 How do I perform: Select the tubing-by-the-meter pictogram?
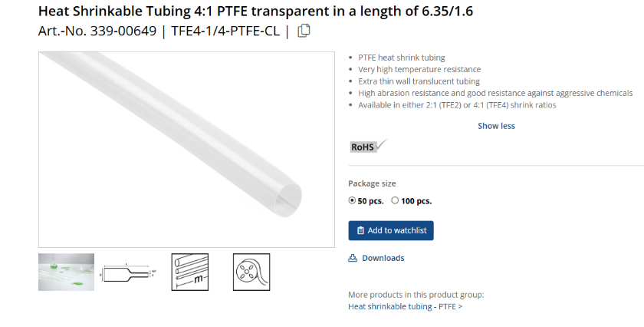click(x=189, y=272)
